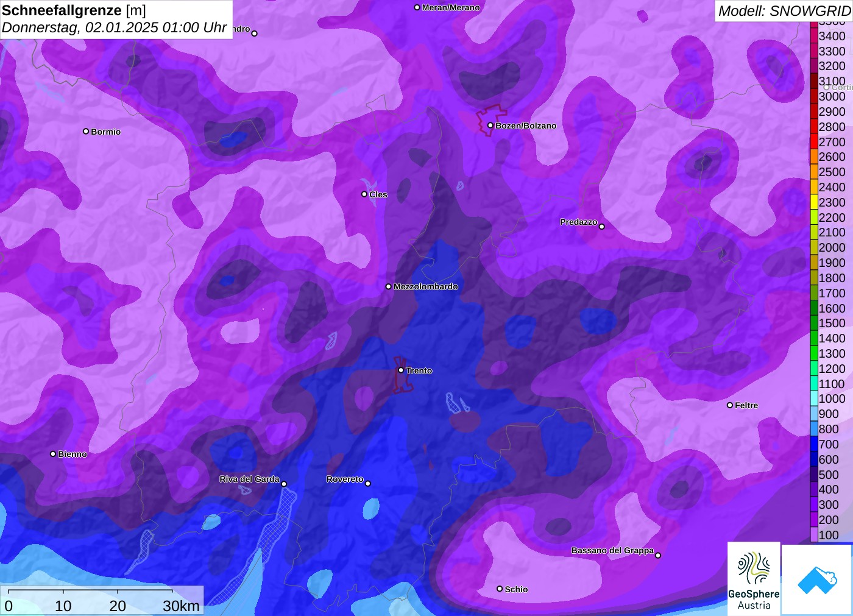Click the 500 legend value label
The height and width of the screenshot is (616, 853).
[829, 475]
